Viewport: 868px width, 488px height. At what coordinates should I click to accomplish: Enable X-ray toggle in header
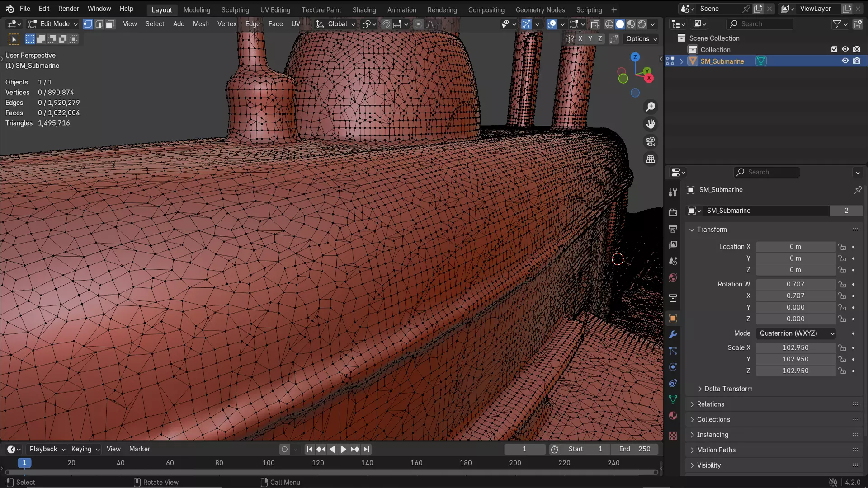(595, 24)
